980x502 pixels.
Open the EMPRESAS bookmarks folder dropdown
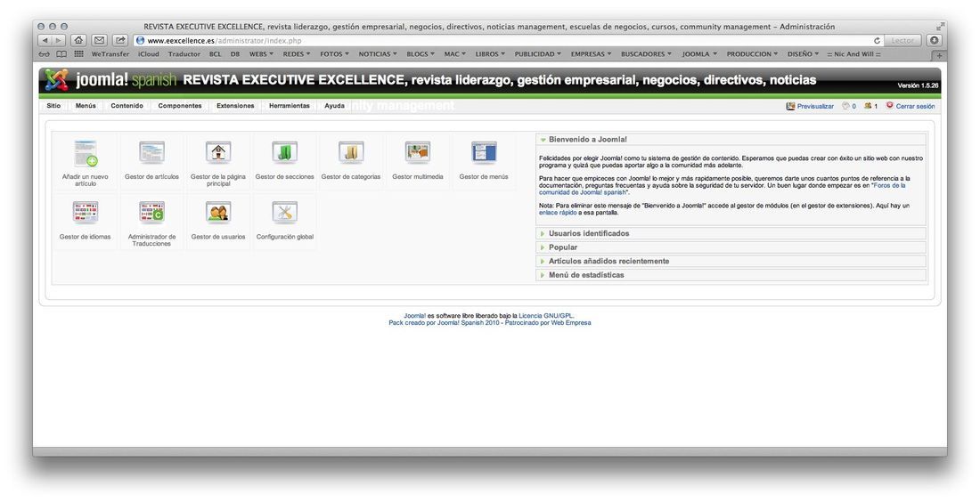[591, 54]
